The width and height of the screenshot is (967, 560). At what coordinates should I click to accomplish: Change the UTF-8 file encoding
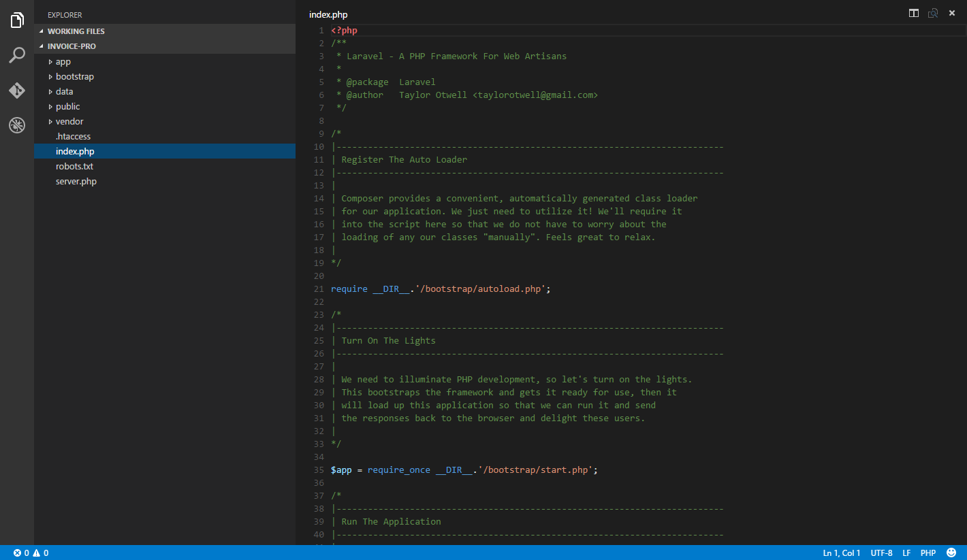pos(881,553)
